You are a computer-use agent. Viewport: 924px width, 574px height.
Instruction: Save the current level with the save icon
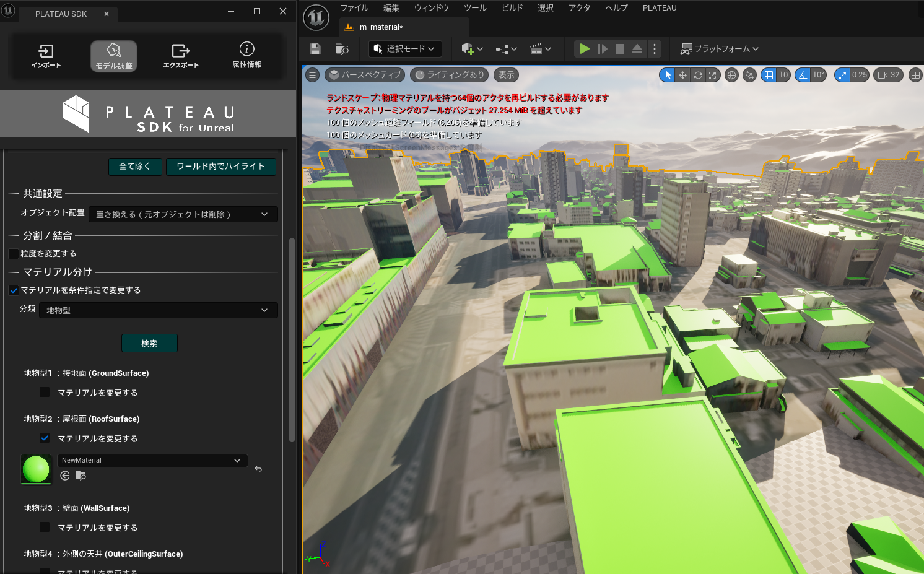(316, 48)
